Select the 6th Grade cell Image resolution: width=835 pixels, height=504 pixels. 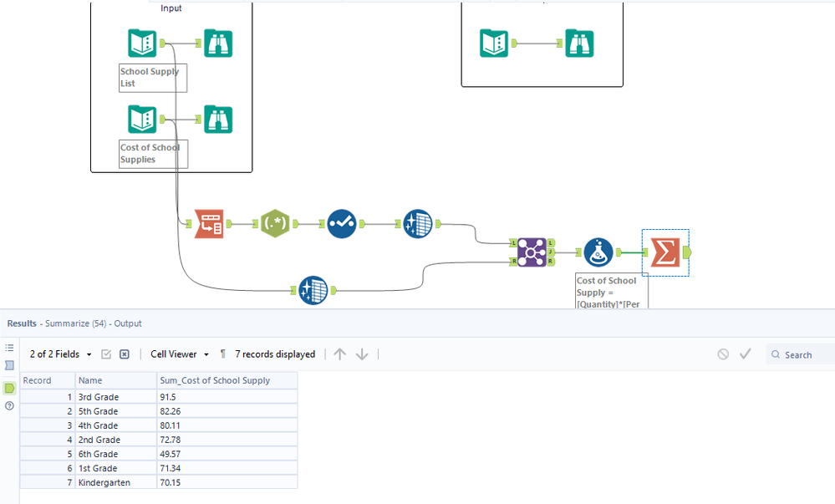click(116, 454)
